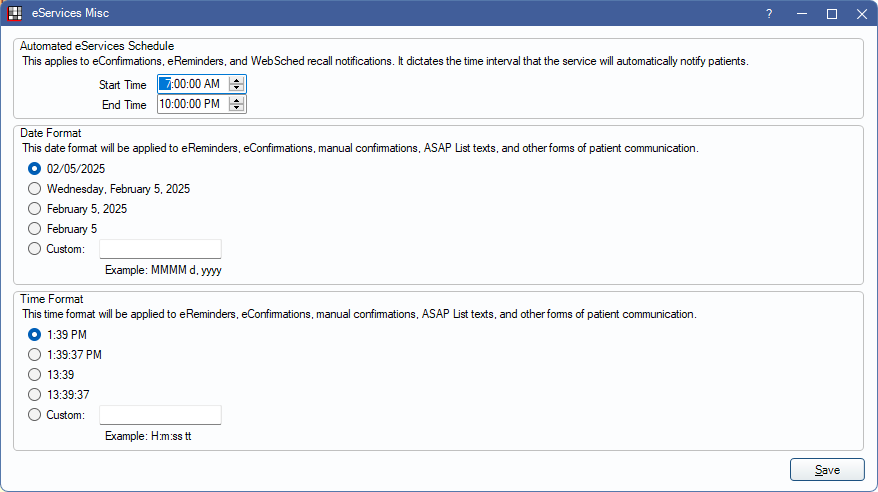The width and height of the screenshot is (878, 492).
Task: Select the 02/05/2025 date format
Action: coord(35,169)
